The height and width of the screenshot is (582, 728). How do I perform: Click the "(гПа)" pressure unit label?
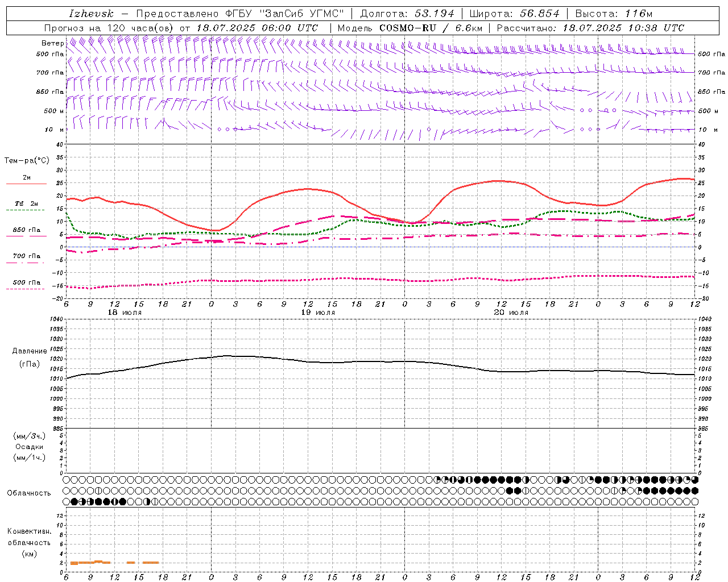tap(30, 364)
